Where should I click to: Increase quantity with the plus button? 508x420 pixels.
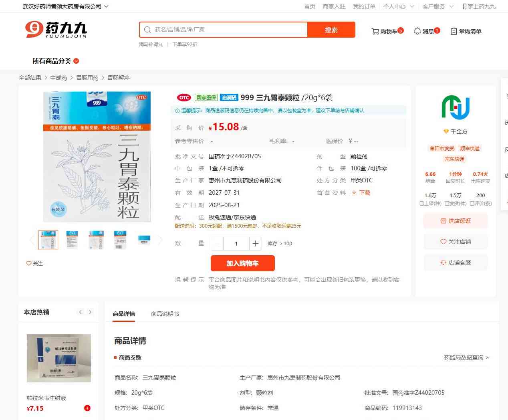[x=255, y=243]
